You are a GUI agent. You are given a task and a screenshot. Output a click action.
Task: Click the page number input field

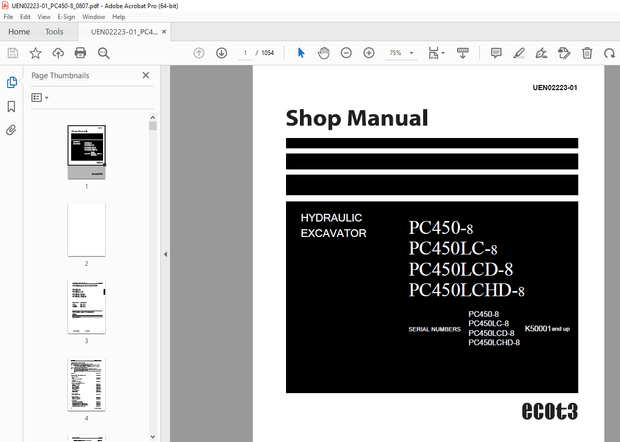[x=245, y=53]
